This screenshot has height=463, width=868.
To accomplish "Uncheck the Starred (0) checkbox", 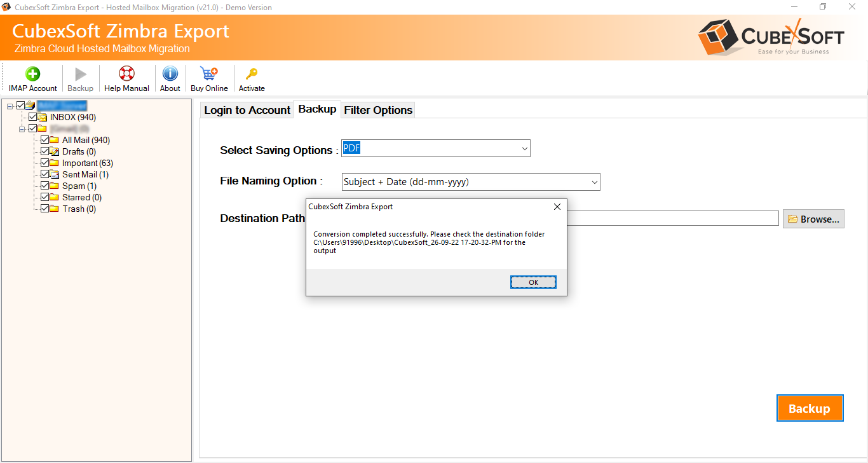I will click(45, 197).
